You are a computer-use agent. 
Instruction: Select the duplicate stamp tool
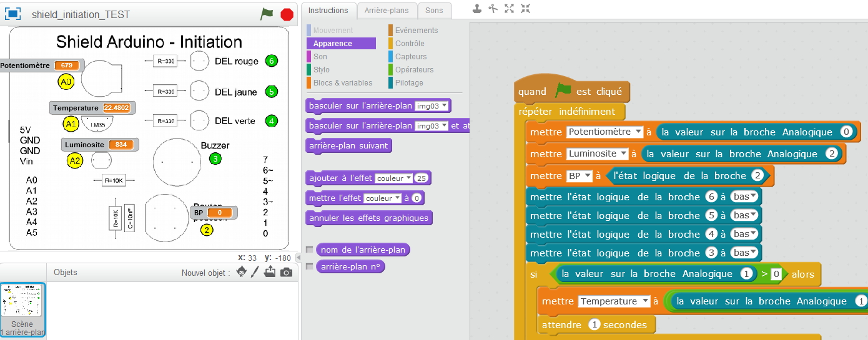[x=477, y=9]
